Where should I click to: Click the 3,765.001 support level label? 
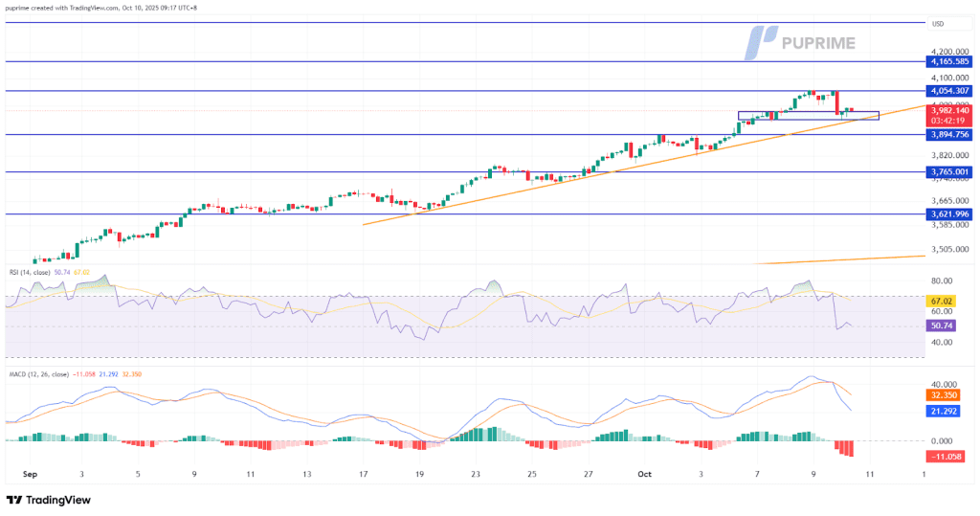[948, 172]
